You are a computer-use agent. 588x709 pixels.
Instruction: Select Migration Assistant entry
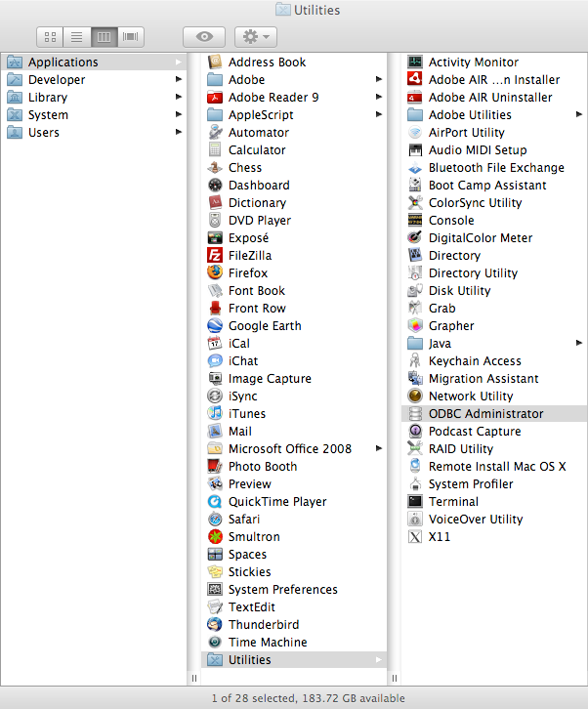494,378
